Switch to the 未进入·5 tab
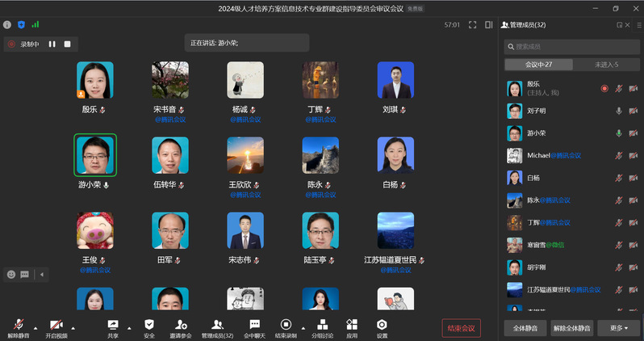Viewport: 644px width, 341px height. (x=606, y=65)
